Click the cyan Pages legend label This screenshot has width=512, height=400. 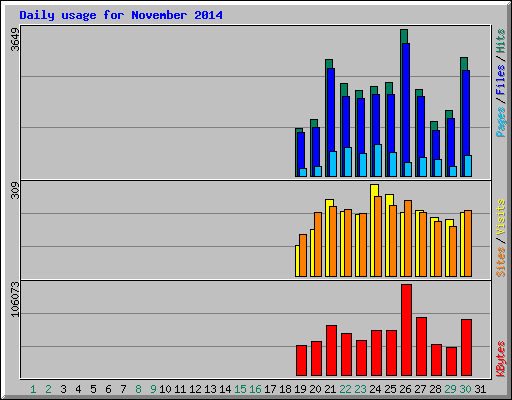click(x=500, y=122)
